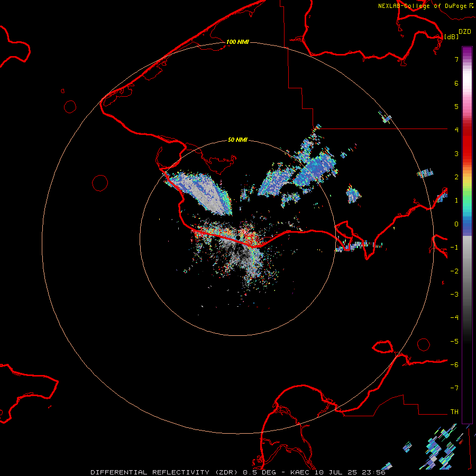Click the 5 value on the scale
Screen dimensions: 476x476
456,106
